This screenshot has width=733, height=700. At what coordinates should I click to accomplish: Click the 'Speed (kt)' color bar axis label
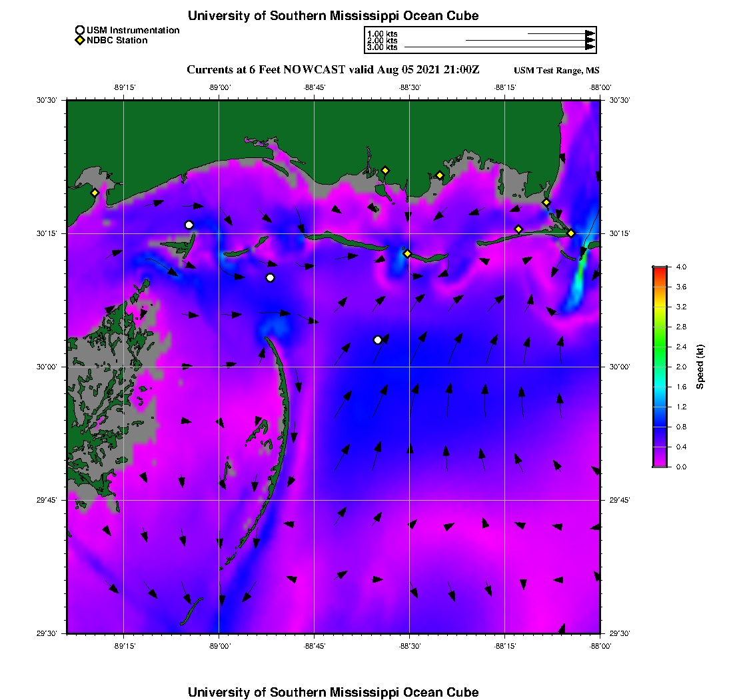click(700, 367)
